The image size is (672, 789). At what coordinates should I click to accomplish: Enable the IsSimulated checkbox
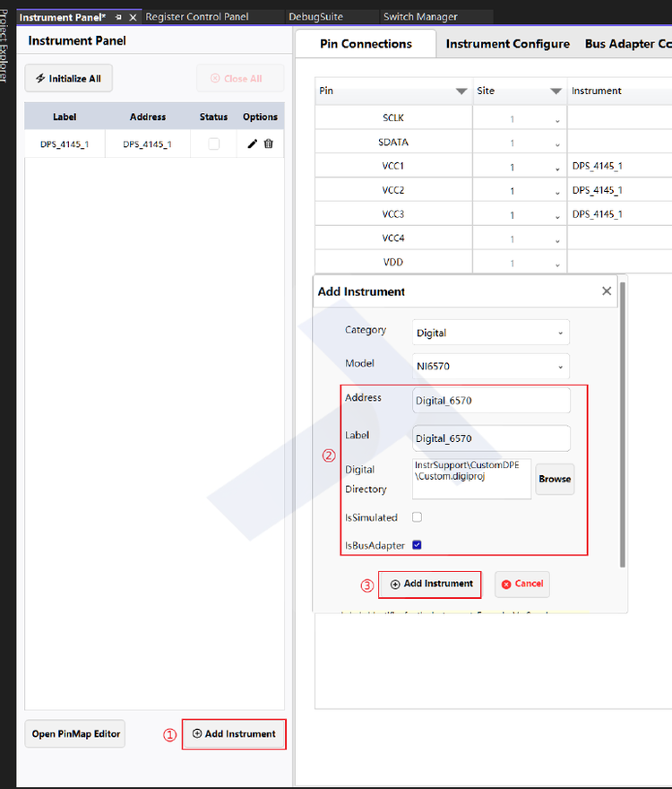click(x=417, y=517)
